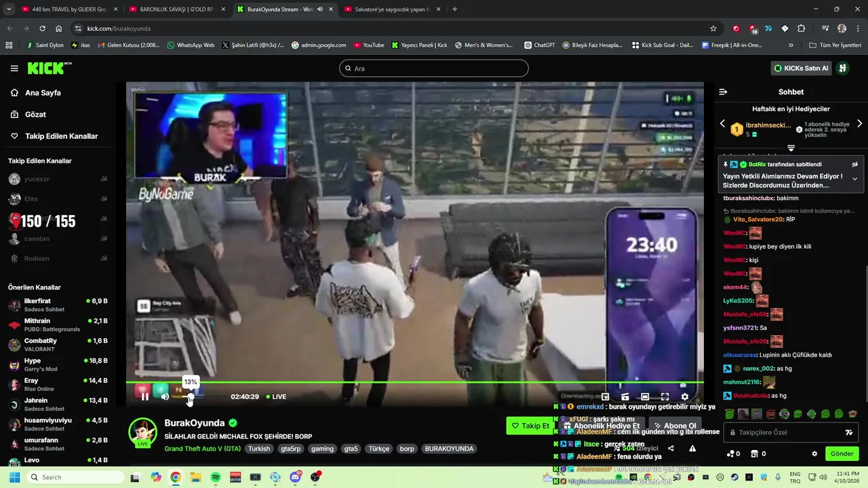Click KICKs Satın Al button

801,68
